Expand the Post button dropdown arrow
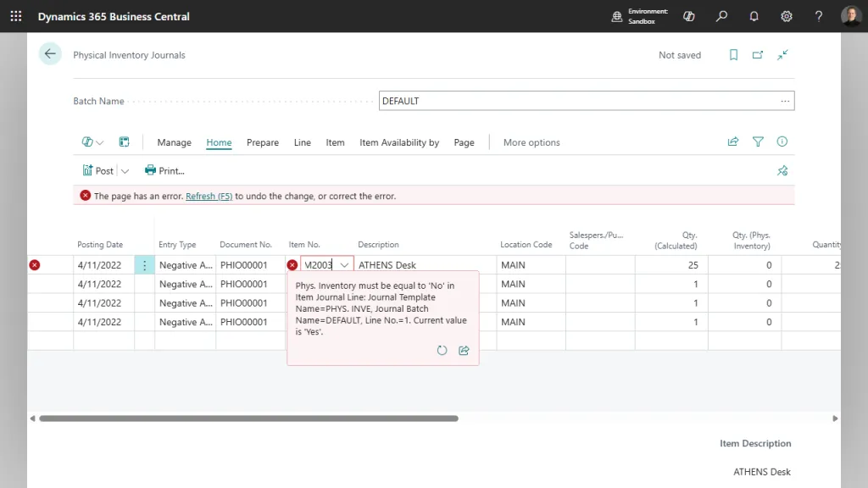 [x=124, y=170]
